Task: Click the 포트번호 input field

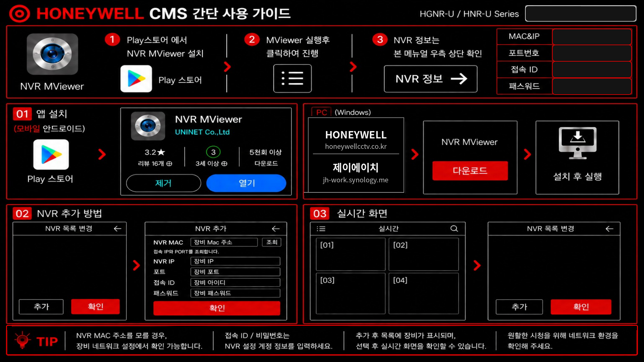Action: point(592,53)
